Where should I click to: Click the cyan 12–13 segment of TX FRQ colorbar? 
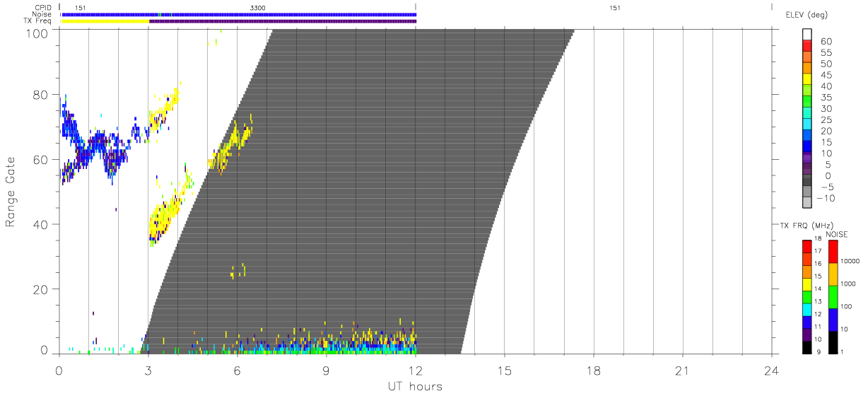pyautogui.click(x=808, y=309)
